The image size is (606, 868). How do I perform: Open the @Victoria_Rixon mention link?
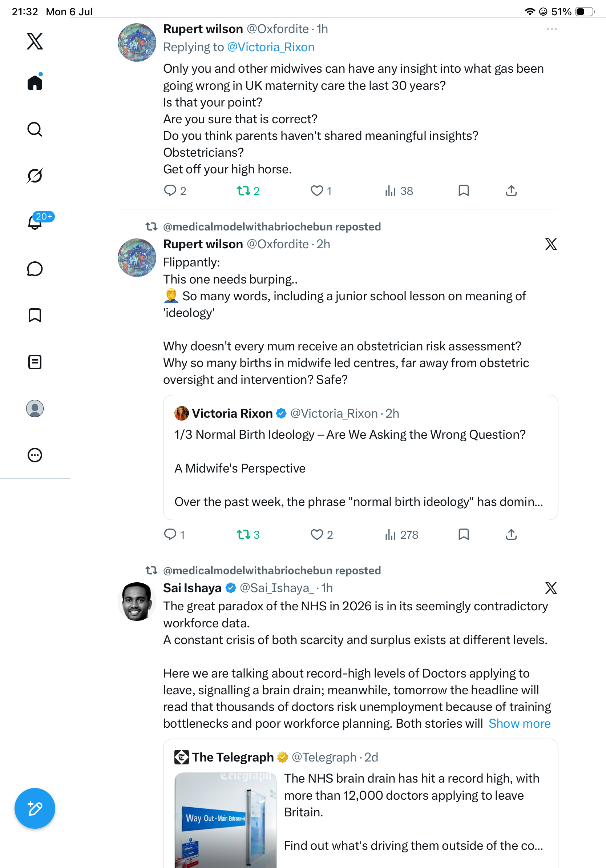point(271,47)
